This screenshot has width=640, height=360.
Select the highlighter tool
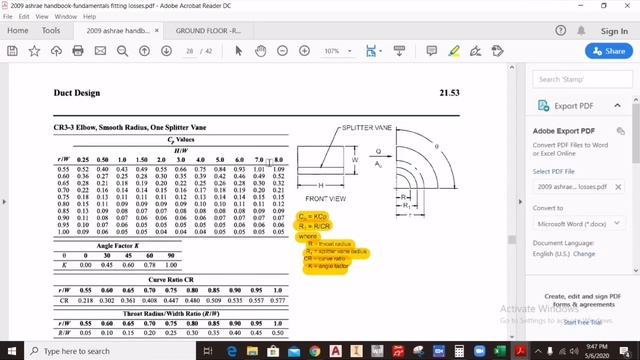[x=454, y=51]
